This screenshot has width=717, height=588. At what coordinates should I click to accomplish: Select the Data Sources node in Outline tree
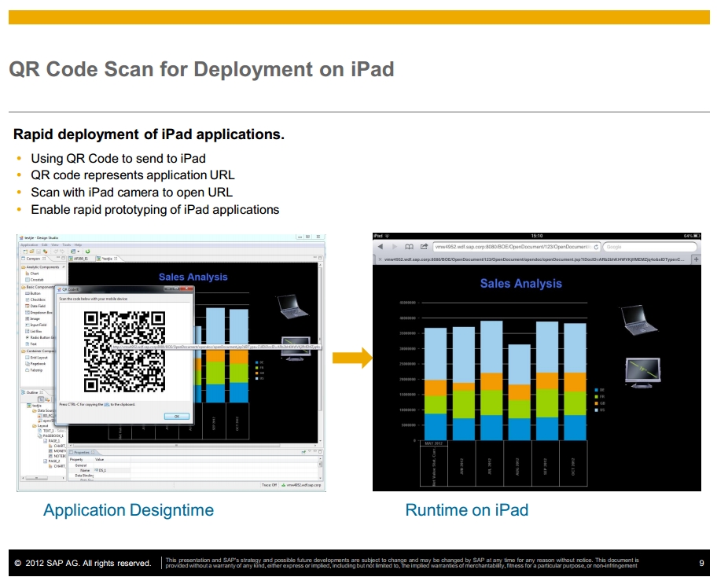44,410
